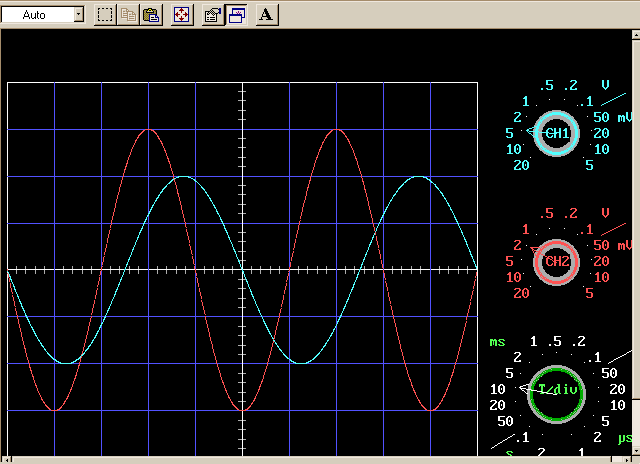Set timebase dial to 2 µs
The height and width of the screenshot is (464, 640).
point(597,437)
